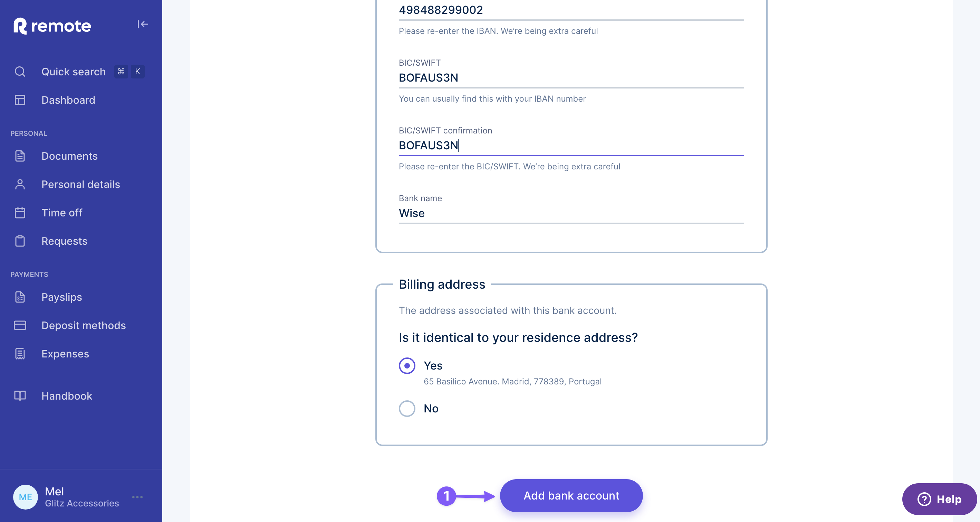The height and width of the screenshot is (522, 980).
Task: Open the Dashboard menu item
Action: [x=68, y=100]
